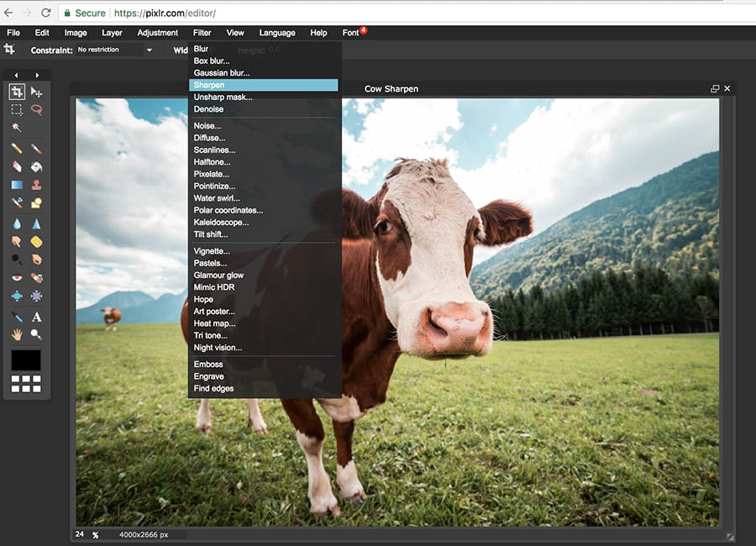Select the Drawing shapes tool

click(x=36, y=202)
